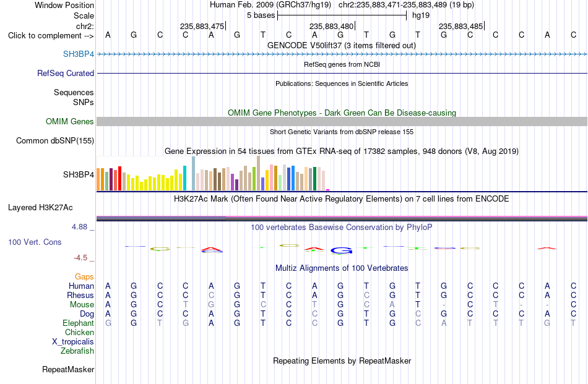Image resolution: width=588 pixels, height=384 pixels.
Task: Click the 5 bases scale bar
Action: [x=342, y=15]
